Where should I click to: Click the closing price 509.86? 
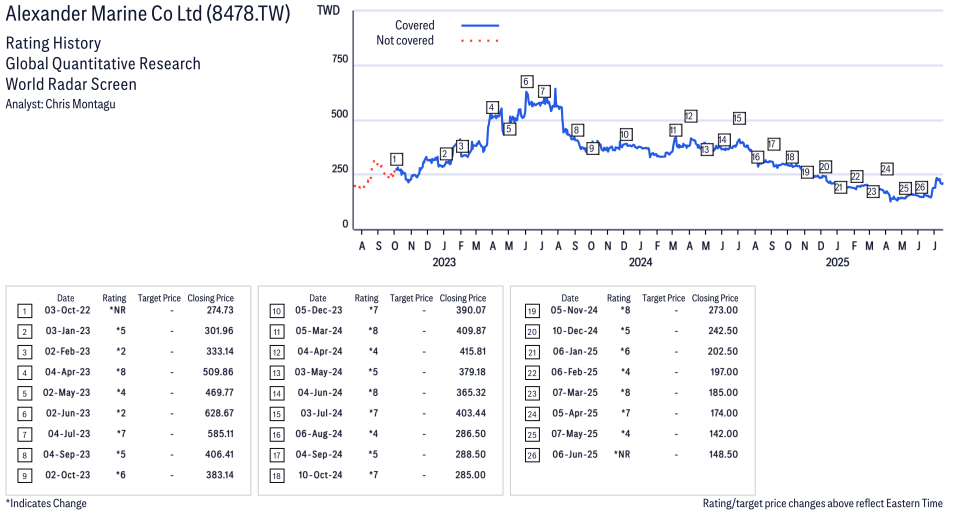click(x=218, y=372)
